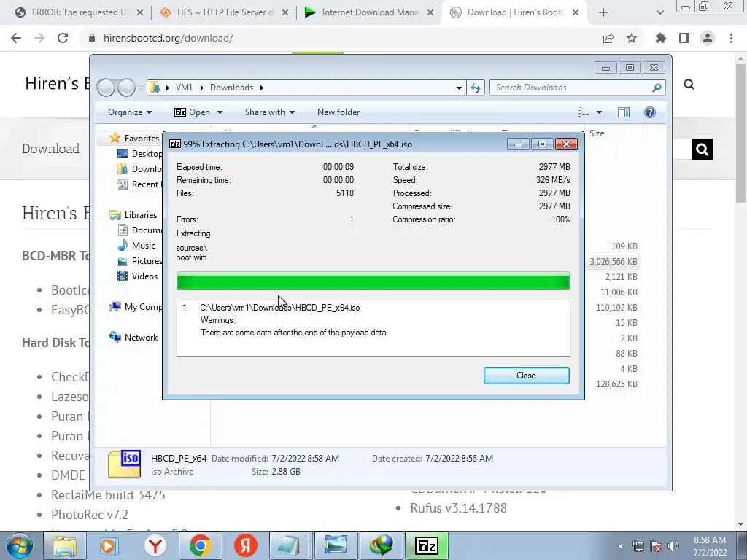This screenshot has width=747, height=560.
Task: Close the Hiren's BootCD download tab
Action: coord(576,13)
